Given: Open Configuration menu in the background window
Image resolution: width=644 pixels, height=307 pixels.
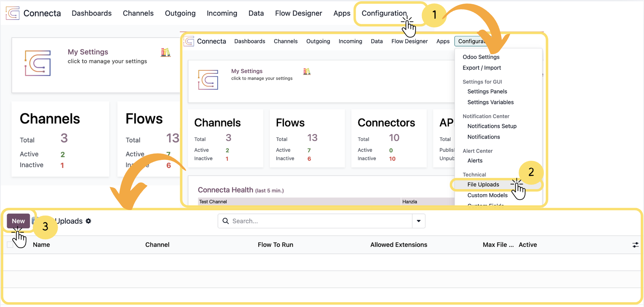Looking at the screenshot, I should [x=384, y=13].
